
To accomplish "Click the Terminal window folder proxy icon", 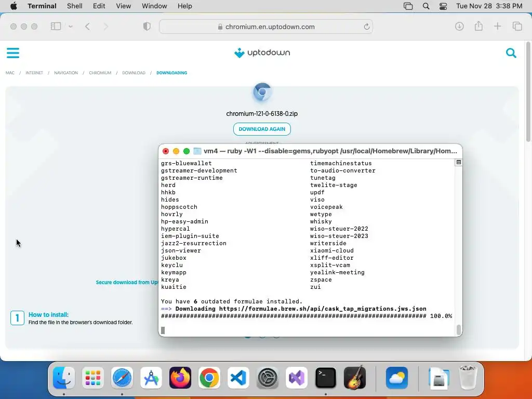I will pyautogui.click(x=197, y=151).
